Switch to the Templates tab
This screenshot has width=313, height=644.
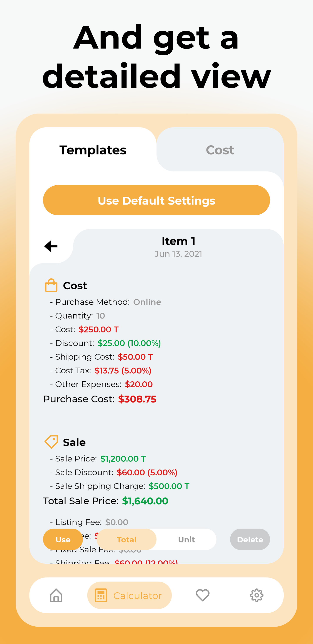coord(93,150)
